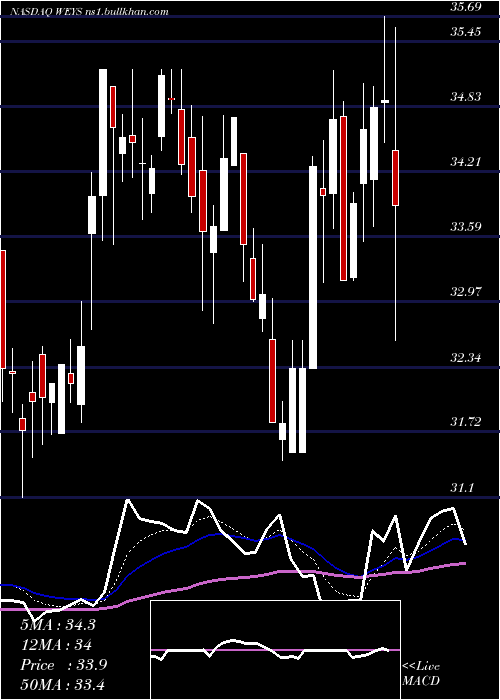Click the 34.83 price axis label
Image resolution: width=500 pixels, height=700 pixels.
click(x=465, y=96)
